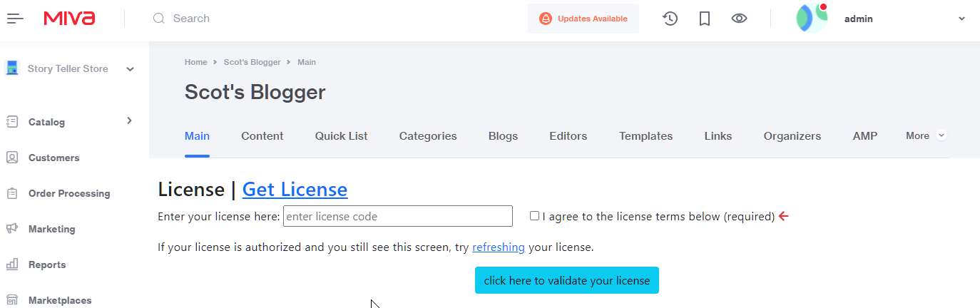This screenshot has width=980, height=308.
Task: Switch to the Categories tab
Action: point(428,136)
